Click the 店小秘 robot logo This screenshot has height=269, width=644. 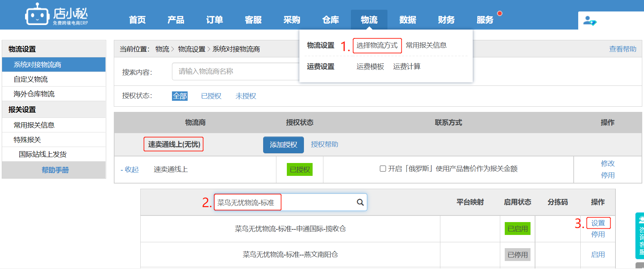pyautogui.click(x=37, y=15)
